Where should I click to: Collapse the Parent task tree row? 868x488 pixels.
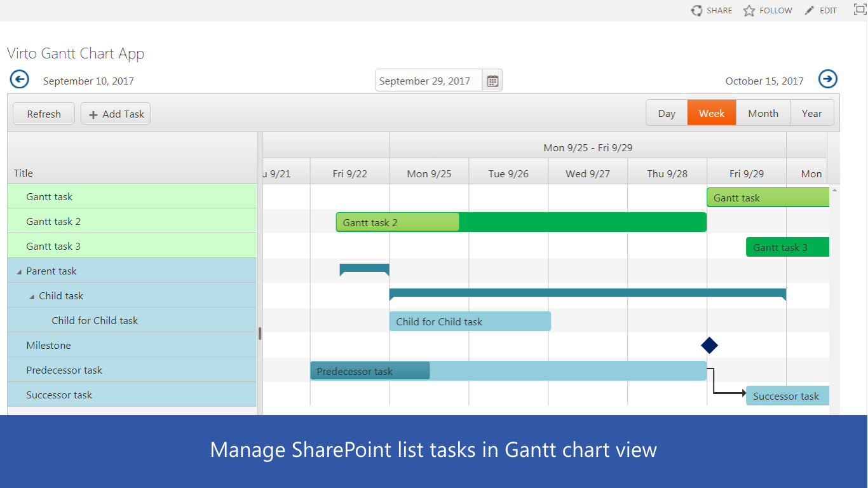click(19, 272)
